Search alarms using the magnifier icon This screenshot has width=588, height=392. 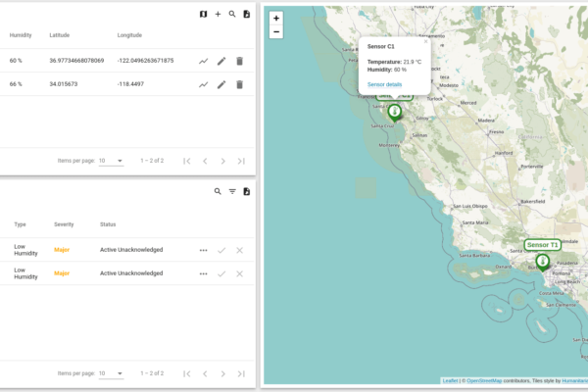tap(218, 192)
